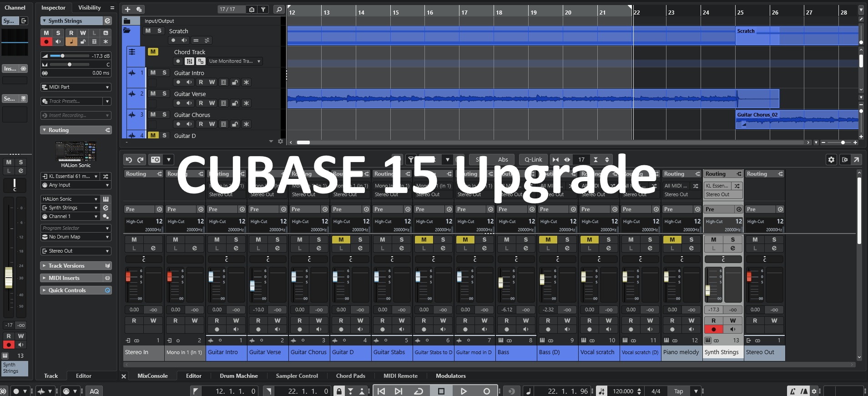Open HALion Sonic instrument keyboard icon
Image resolution: width=868 pixels, height=396 pixels.
(x=106, y=199)
